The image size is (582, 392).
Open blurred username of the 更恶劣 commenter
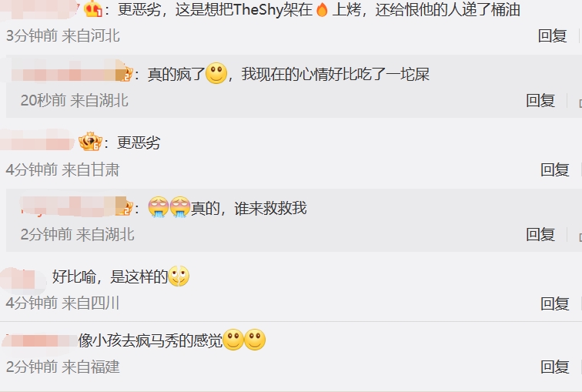(38, 142)
